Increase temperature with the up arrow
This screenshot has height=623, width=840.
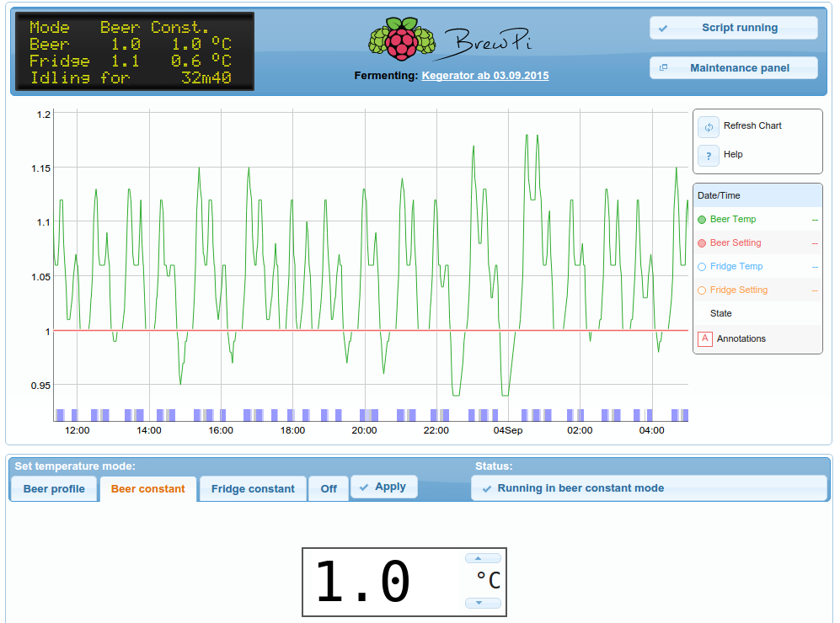pos(483,558)
